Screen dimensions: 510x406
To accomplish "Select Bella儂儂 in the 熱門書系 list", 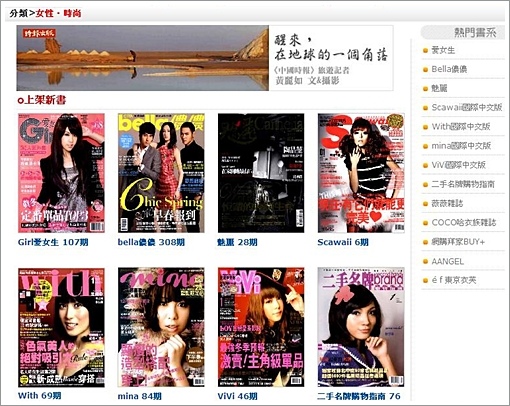I will coord(449,69).
